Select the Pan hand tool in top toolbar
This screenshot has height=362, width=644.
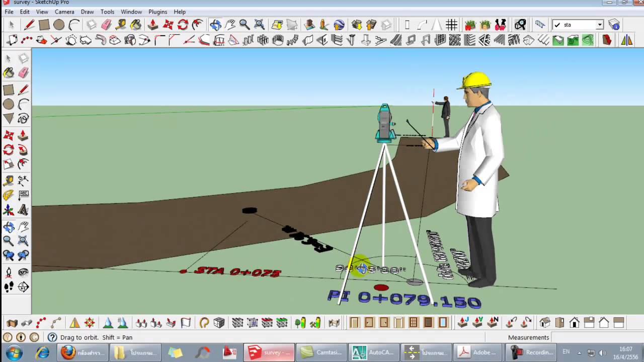(x=230, y=25)
